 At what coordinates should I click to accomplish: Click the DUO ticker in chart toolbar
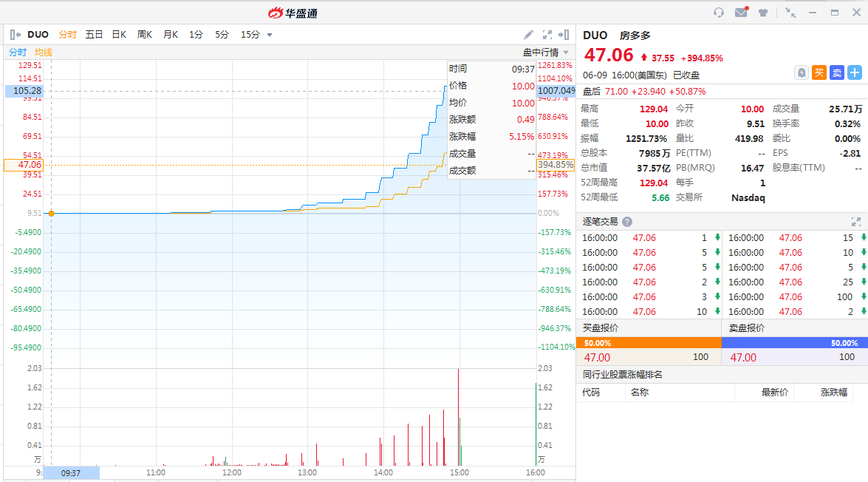[x=38, y=34]
